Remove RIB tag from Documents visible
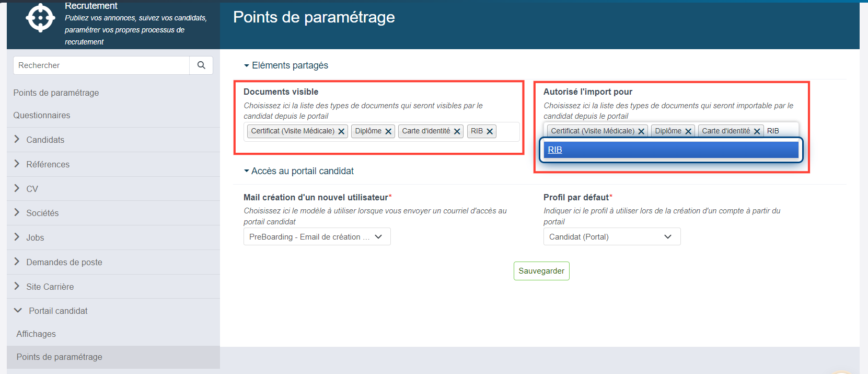This screenshot has height=374, width=868. point(490,131)
